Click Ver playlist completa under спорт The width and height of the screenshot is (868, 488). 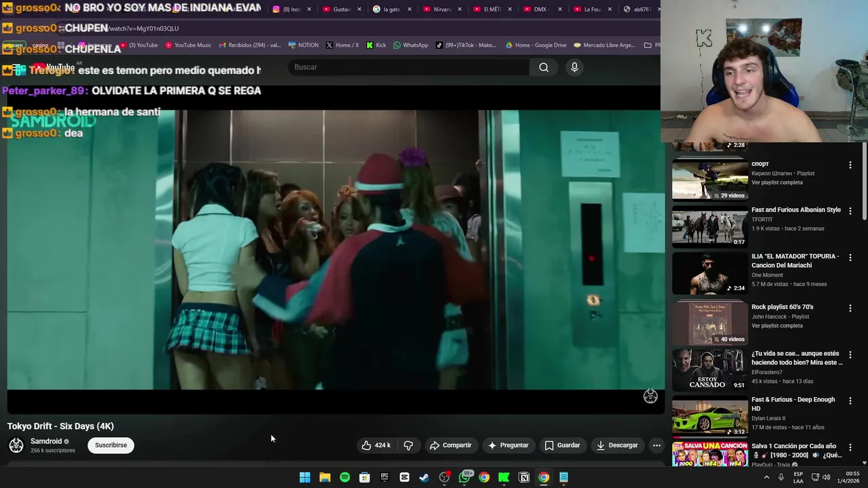point(776,182)
